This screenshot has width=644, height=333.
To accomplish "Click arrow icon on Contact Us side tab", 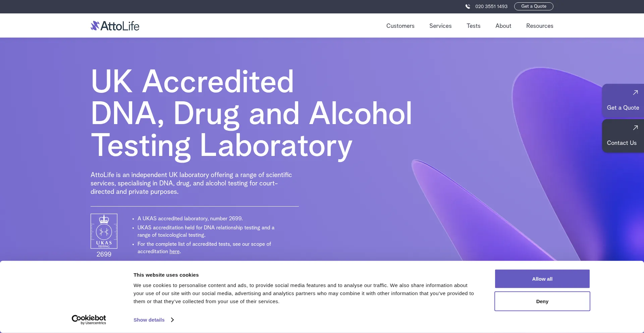I will pos(635,128).
